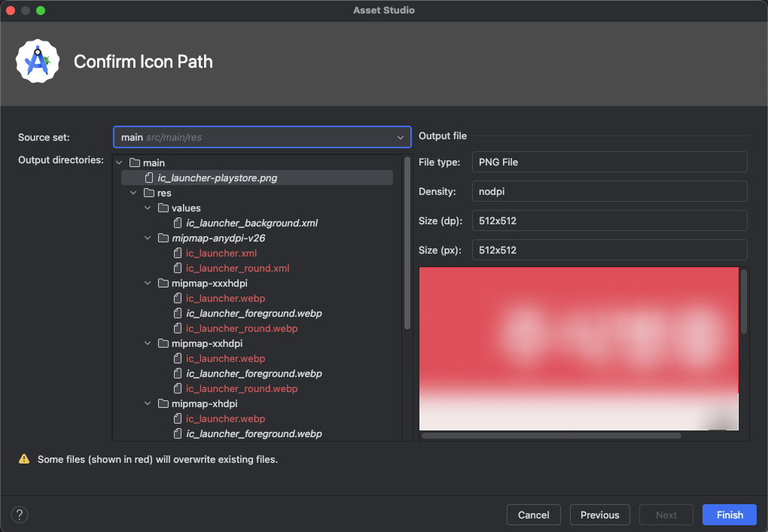The width and height of the screenshot is (768, 532).
Task: Click the mipmap-xxhdpi folder icon
Action: tap(163, 343)
